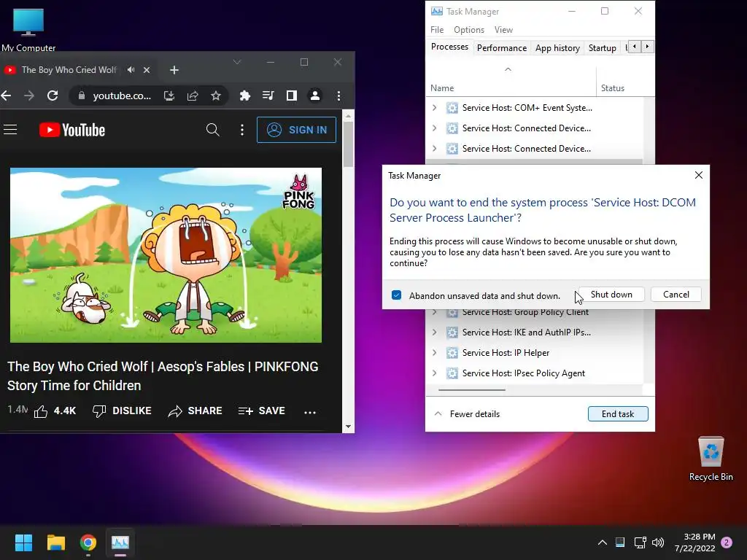Click the YouTube SIGN IN button

pos(296,130)
